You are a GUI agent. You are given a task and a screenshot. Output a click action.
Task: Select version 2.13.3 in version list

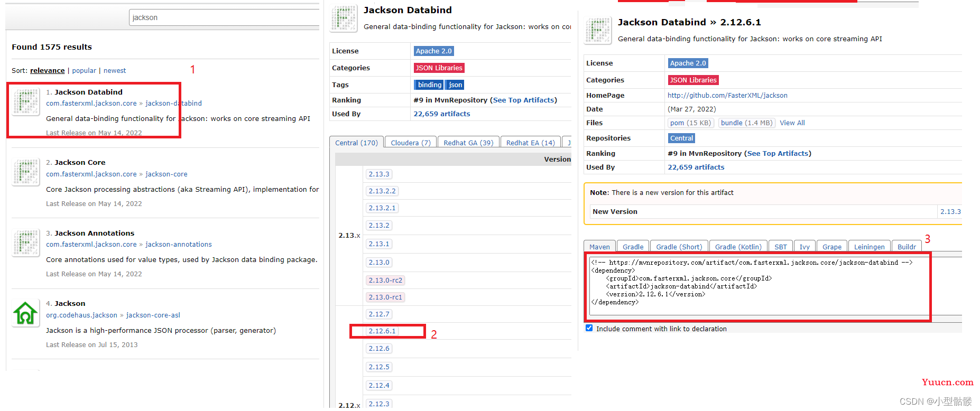coord(379,174)
